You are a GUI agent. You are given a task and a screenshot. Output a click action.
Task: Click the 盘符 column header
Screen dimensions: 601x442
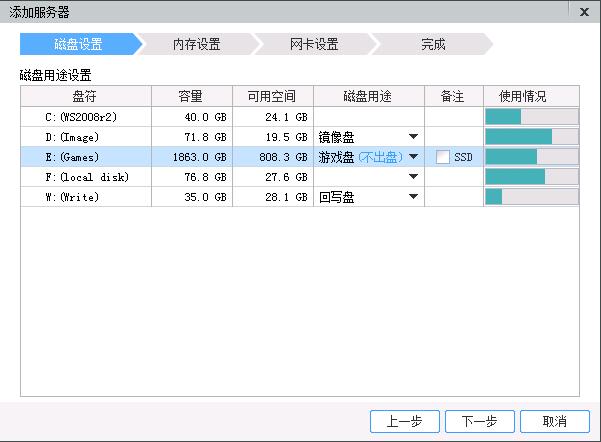pos(86,96)
